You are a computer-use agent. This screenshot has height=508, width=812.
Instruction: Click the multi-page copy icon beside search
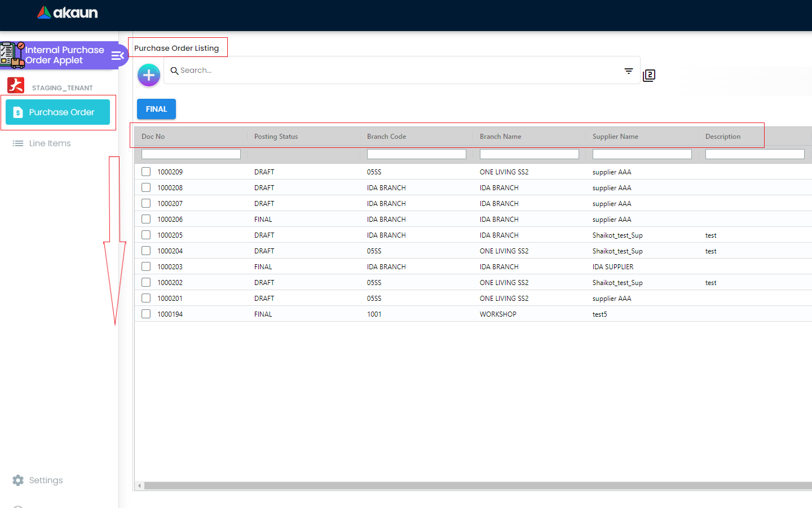649,75
